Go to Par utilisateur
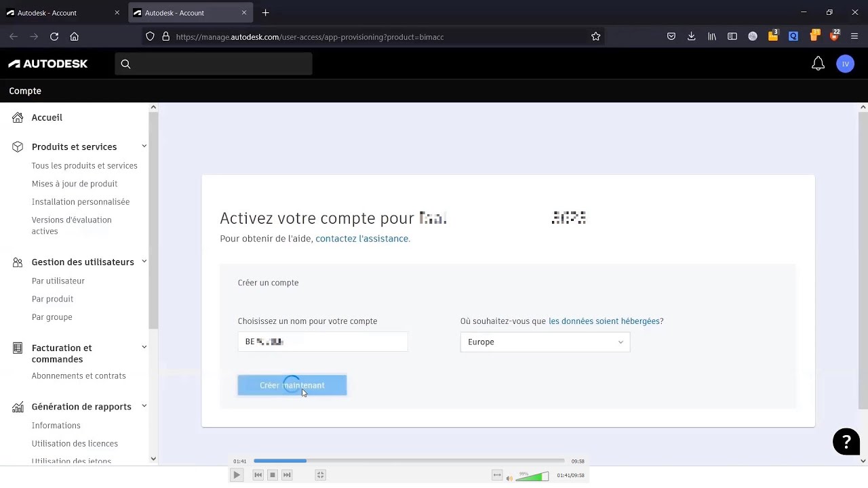The width and height of the screenshot is (868, 488). point(58,281)
